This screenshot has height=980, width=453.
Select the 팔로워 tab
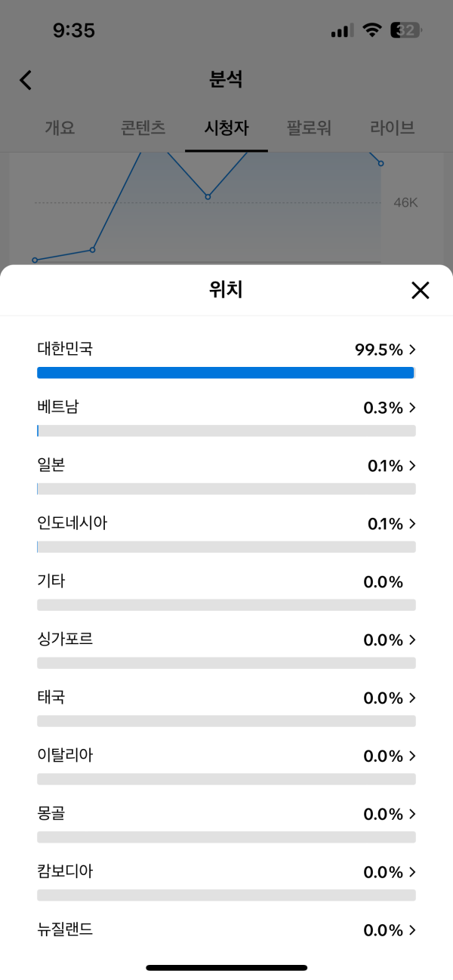click(309, 128)
